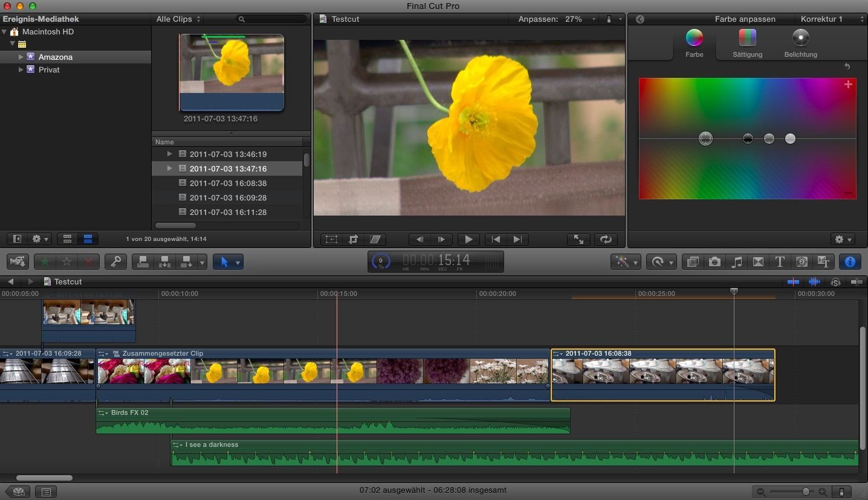Open Alle Clips filter dropdown
This screenshot has height=500, width=868.
(178, 19)
